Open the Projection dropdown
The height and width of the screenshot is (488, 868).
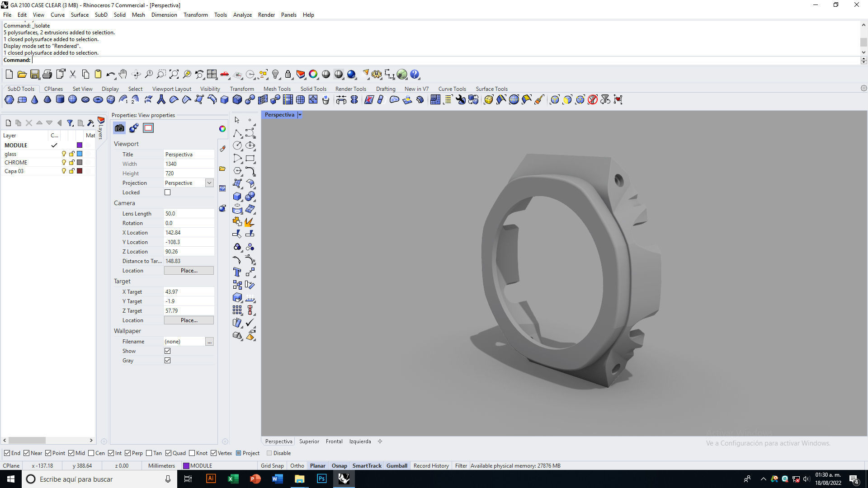coord(209,183)
